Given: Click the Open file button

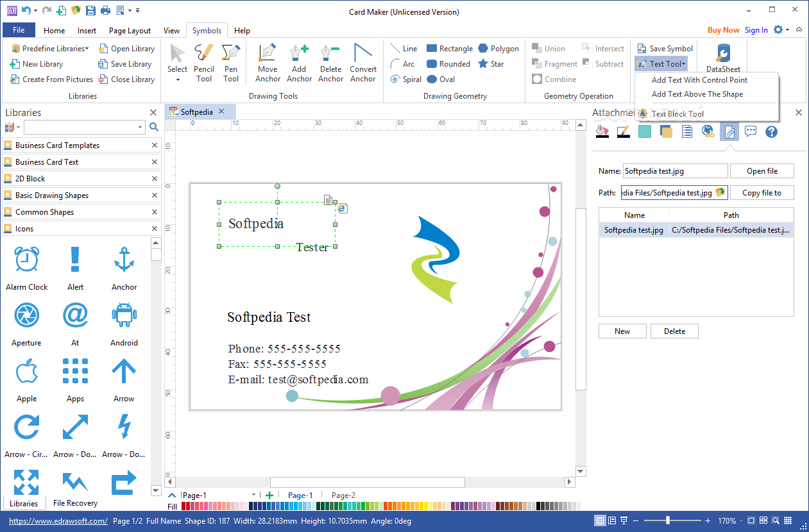Looking at the screenshot, I should coord(762,171).
